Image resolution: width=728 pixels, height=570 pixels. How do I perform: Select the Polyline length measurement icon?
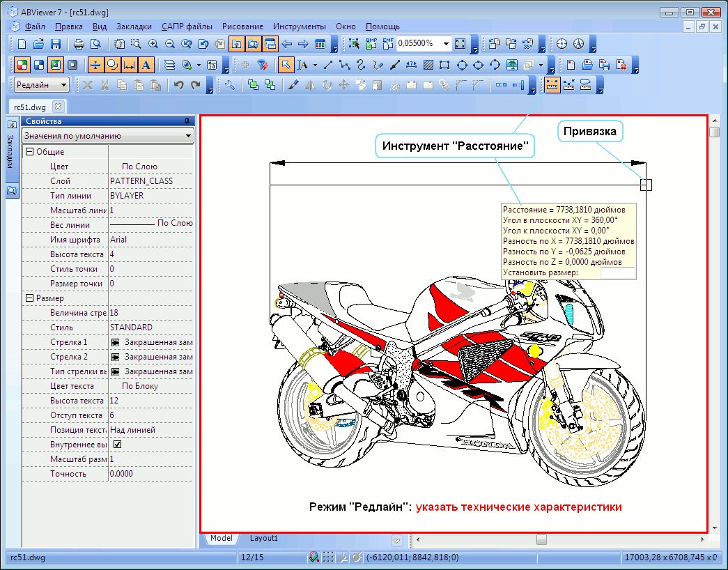(x=568, y=85)
